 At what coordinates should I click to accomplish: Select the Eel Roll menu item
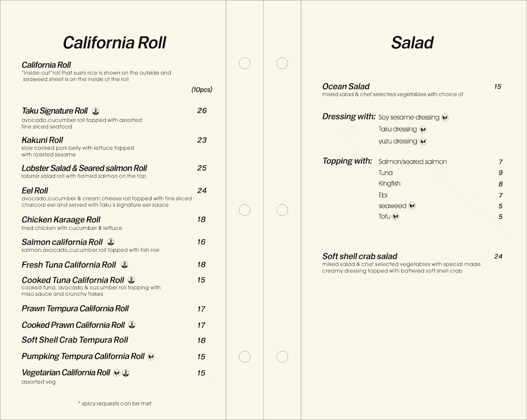click(35, 191)
